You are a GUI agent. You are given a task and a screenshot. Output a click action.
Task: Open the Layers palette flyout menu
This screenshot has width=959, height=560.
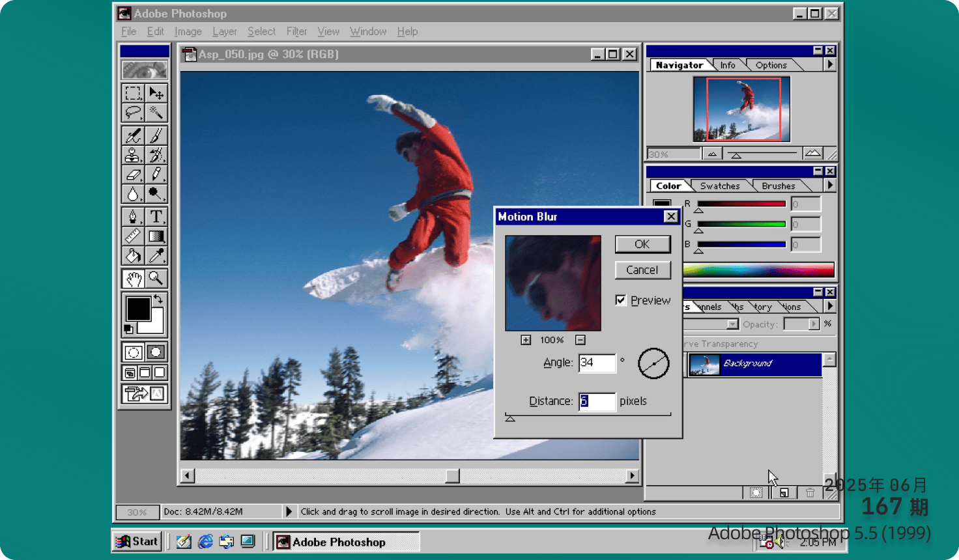pos(829,306)
